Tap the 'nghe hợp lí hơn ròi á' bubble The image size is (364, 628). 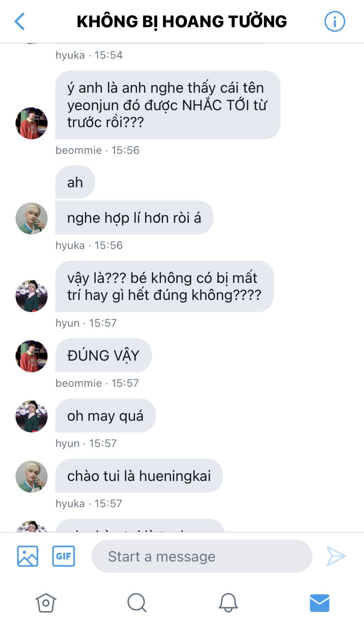point(134,217)
